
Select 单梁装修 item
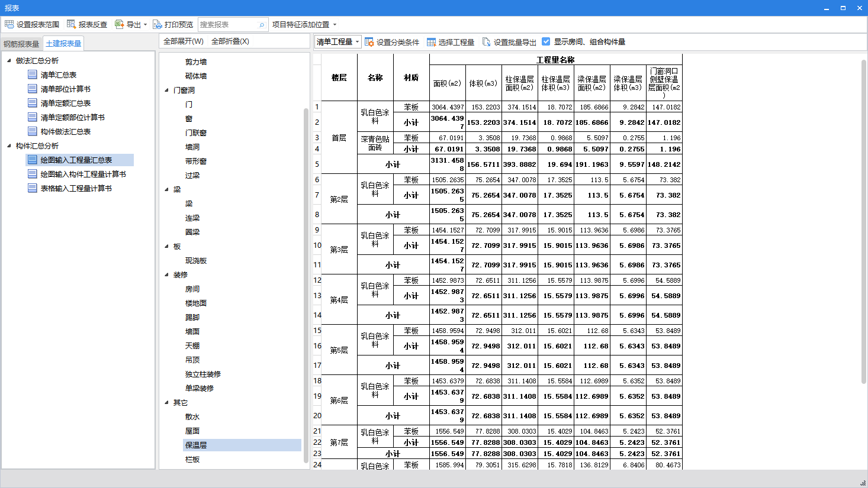pyautogui.click(x=200, y=388)
